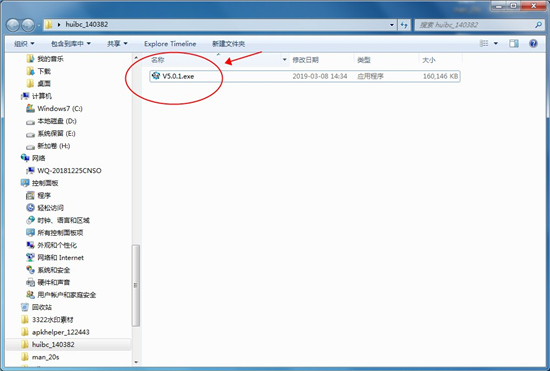This screenshot has height=371, width=550.
Task: Refresh the huibc_140382 folder view
Action: (404, 25)
